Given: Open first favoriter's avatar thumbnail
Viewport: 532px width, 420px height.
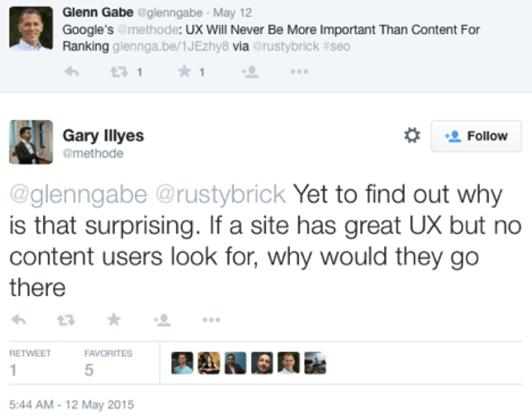Looking at the screenshot, I should 182,363.
